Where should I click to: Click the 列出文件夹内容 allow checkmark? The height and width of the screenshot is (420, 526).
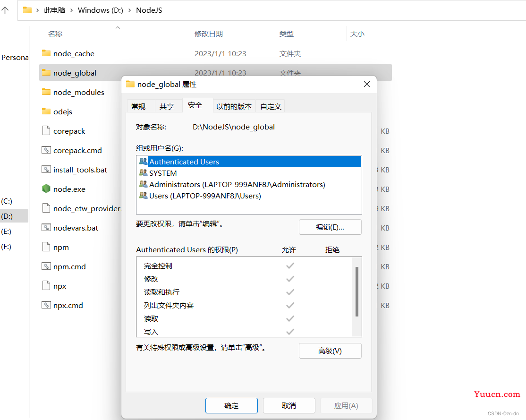point(290,305)
